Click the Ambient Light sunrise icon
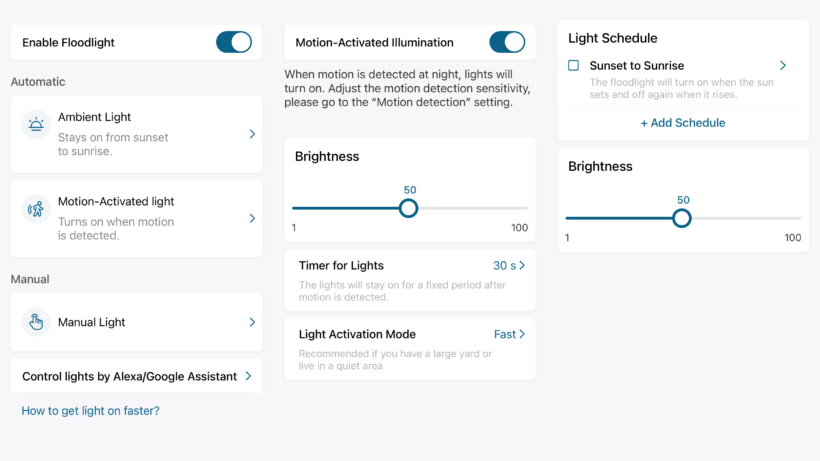Image resolution: width=820 pixels, height=461 pixels. click(x=36, y=125)
